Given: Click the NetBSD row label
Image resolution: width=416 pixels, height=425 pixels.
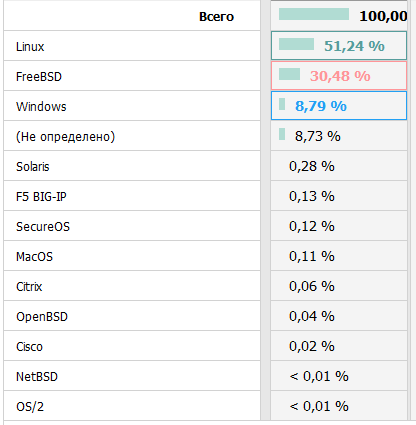Looking at the screenshot, I should pyautogui.click(x=37, y=377).
